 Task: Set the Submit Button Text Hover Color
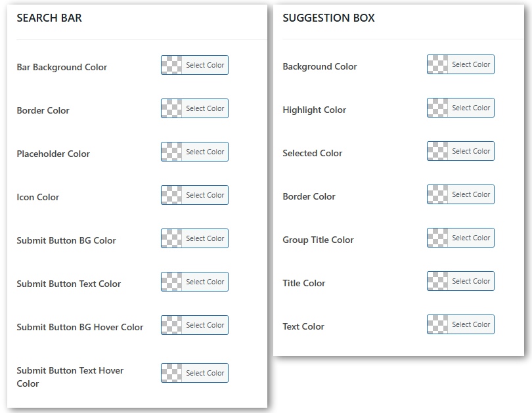194,374
